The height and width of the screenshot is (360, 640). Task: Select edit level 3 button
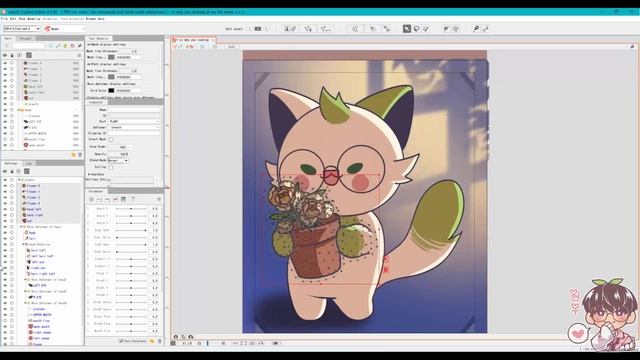(x=267, y=29)
